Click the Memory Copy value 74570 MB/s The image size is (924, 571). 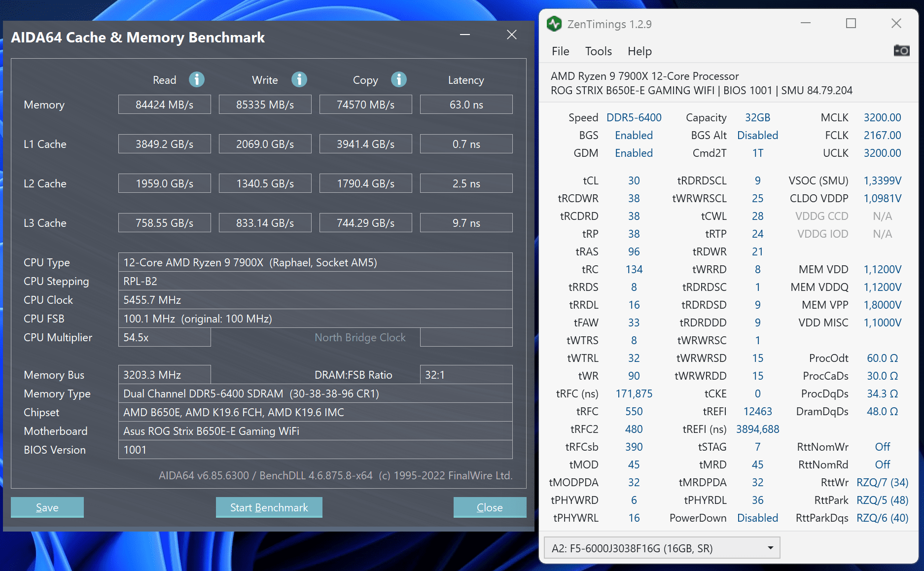click(x=366, y=105)
